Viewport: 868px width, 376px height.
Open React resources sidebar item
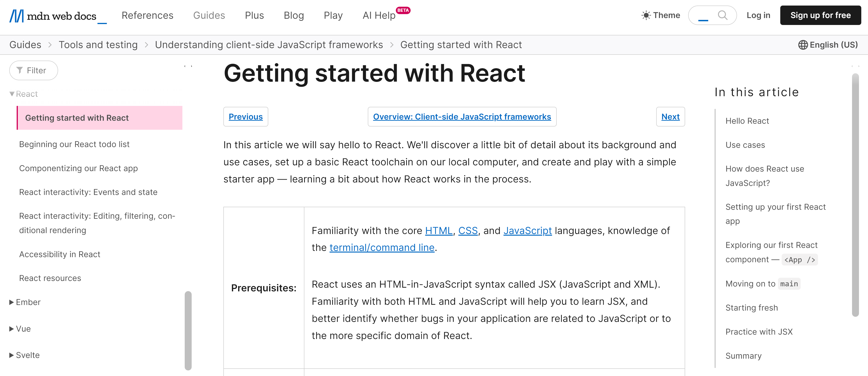pos(50,278)
